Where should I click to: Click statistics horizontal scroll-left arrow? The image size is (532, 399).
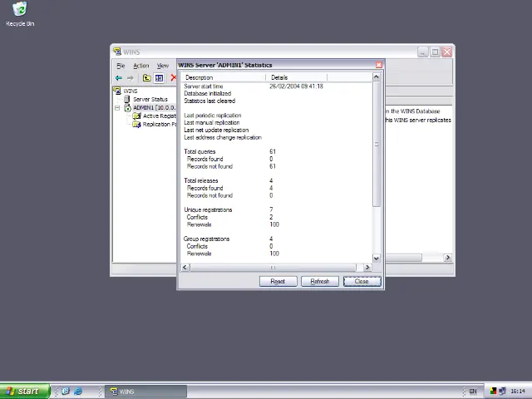185,268
